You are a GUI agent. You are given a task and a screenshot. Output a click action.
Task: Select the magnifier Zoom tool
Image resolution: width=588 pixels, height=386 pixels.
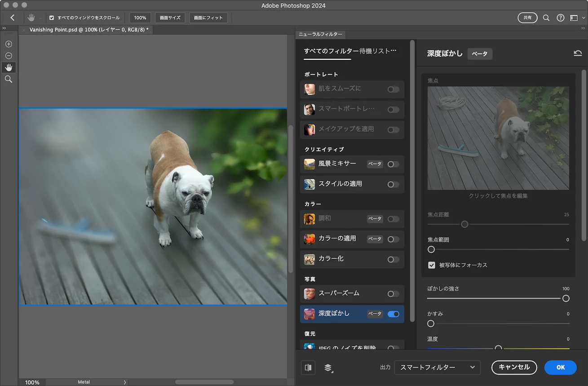pyautogui.click(x=9, y=79)
